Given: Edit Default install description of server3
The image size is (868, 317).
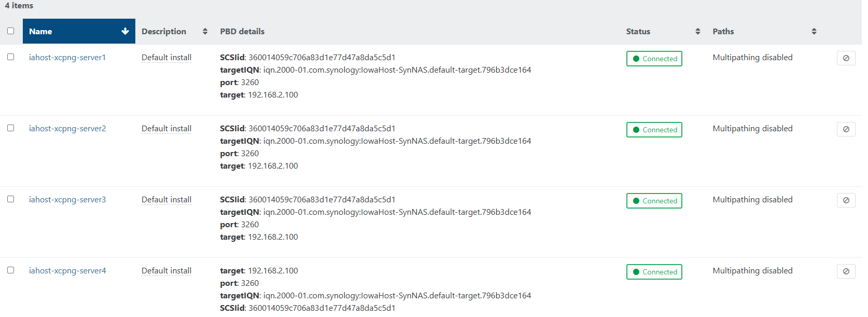Looking at the screenshot, I should point(166,200).
